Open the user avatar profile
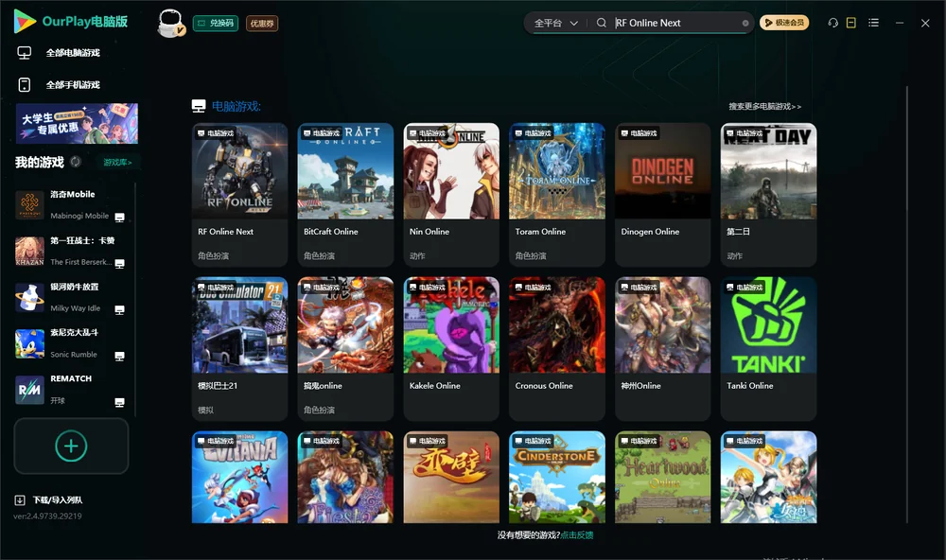 [x=170, y=23]
